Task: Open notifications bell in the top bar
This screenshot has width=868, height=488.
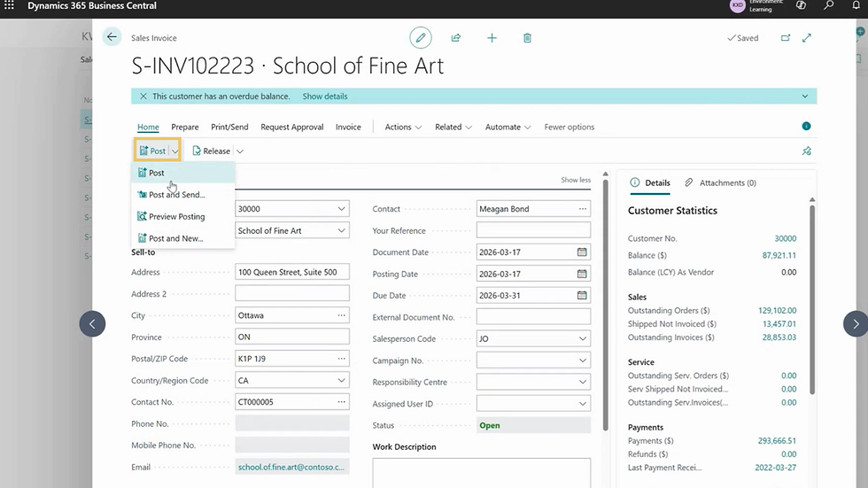Action: (x=856, y=5)
